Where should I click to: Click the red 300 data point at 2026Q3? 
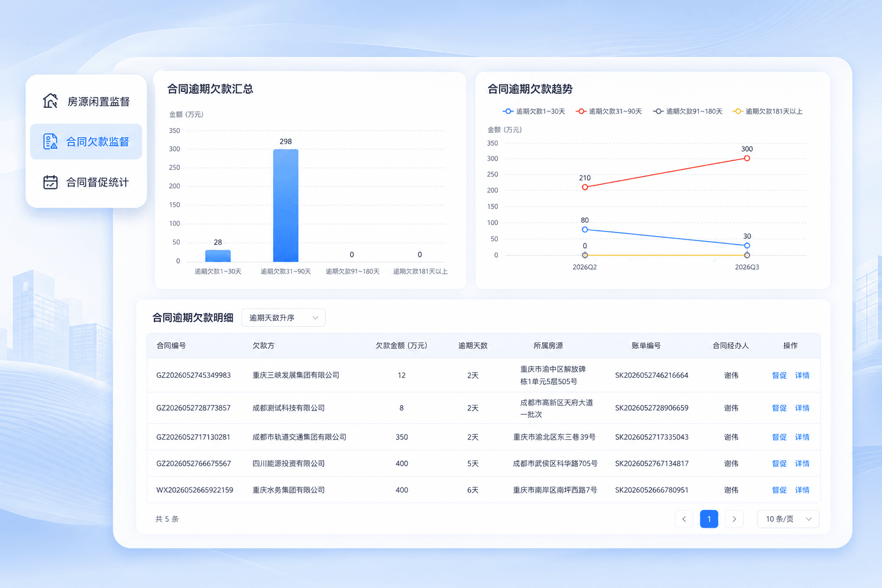tap(746, 158)
